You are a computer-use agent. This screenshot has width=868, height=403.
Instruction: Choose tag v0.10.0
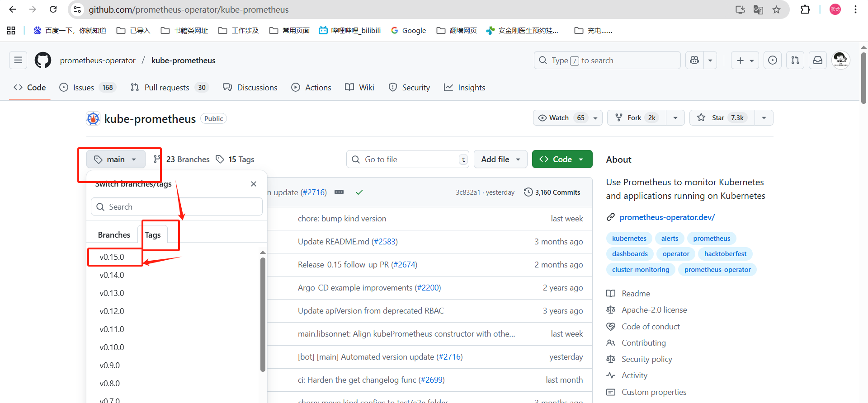[112, 347]
